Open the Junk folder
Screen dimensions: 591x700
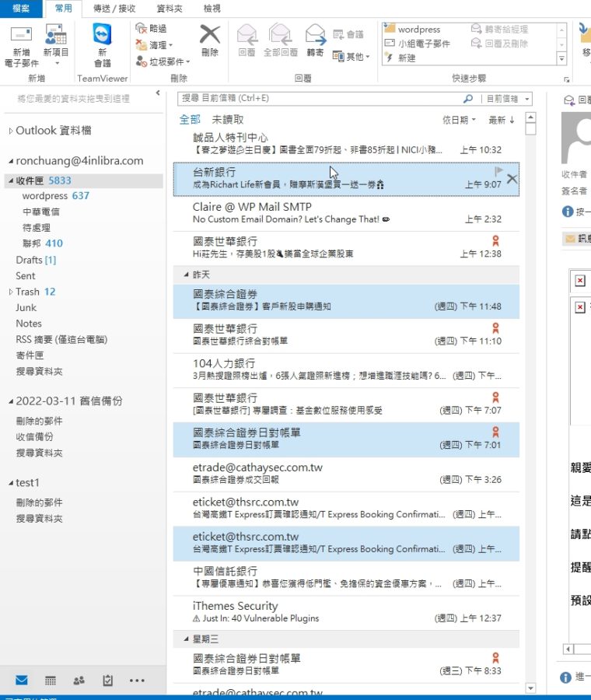(x=26, y=307)
